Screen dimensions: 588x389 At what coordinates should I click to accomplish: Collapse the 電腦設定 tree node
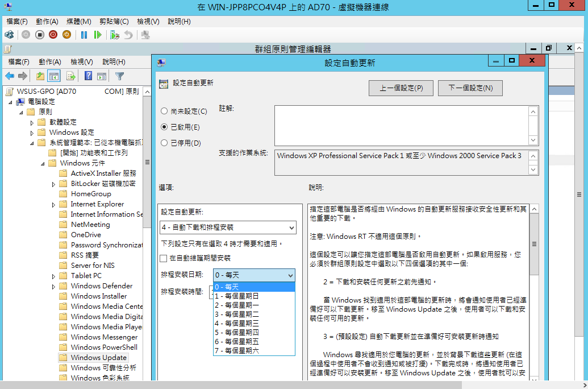(x=10, y=102)
